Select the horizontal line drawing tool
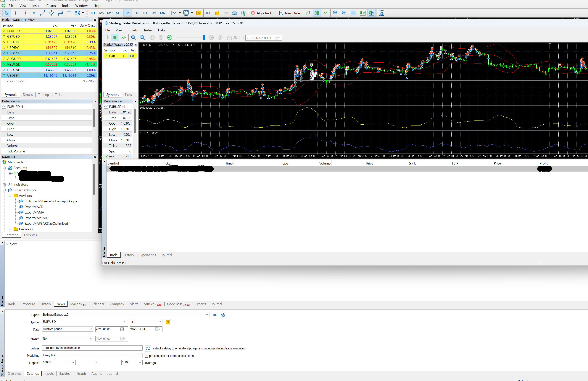The image size is (588, 381). [x=34, y=13]
